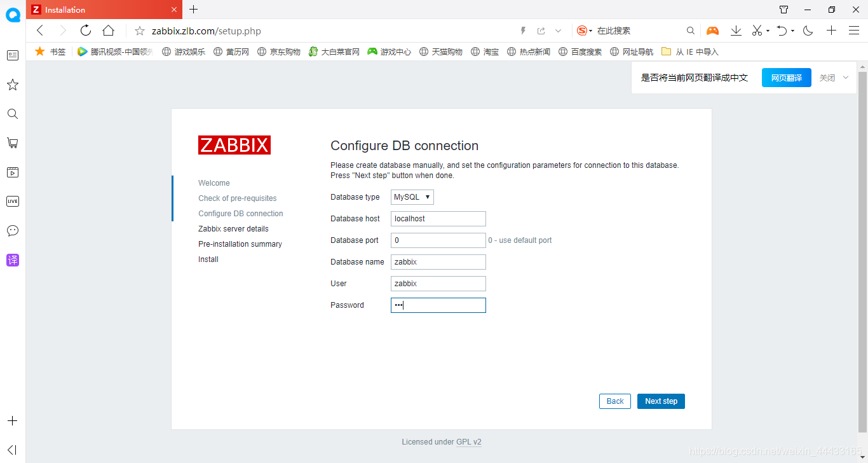Click the undo closed-tab icon
The height and width of the screenshot is (463, 868).
pos(783,31)
